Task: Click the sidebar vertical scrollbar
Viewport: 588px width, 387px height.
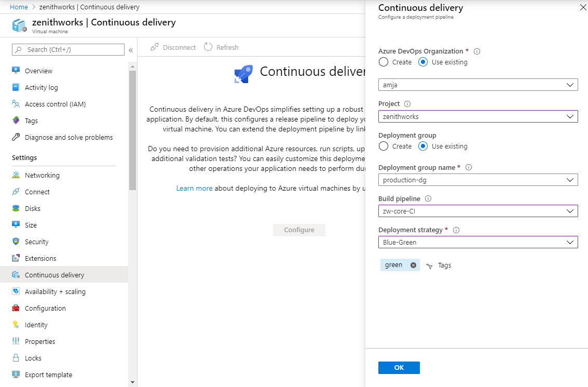Action: pyautogui.click(x=132, y=130)
